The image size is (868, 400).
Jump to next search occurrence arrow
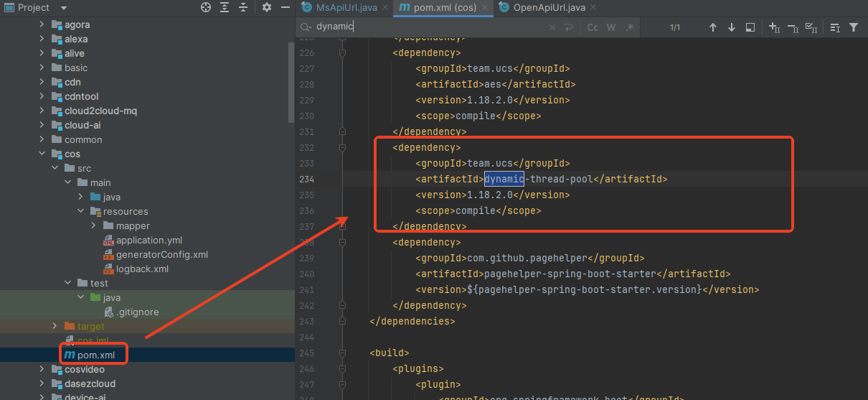pyautogui.click(x=732, y=27)
